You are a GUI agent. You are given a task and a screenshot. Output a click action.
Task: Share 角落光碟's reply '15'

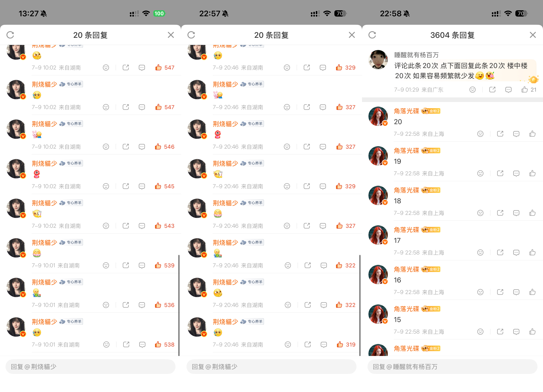[x=500, y=331]
